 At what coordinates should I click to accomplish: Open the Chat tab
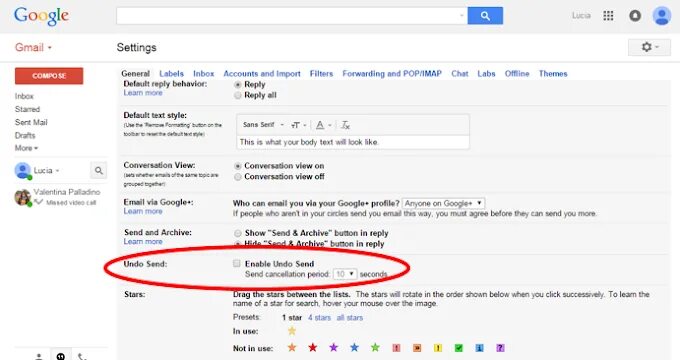point(460,74)
